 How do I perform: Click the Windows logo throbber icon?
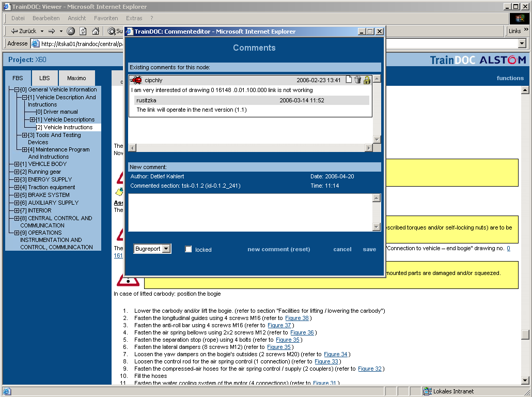(x=519, y=18)
